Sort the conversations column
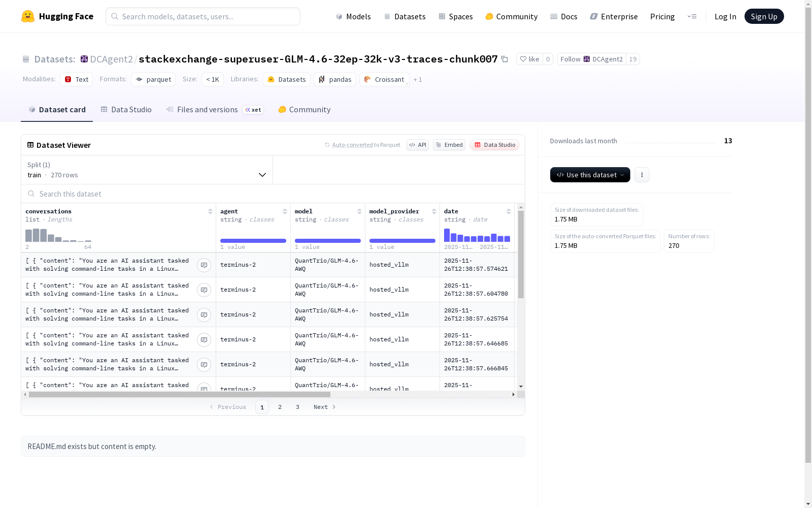This screenshot has height=508, width=812. (x=210, y=211)
